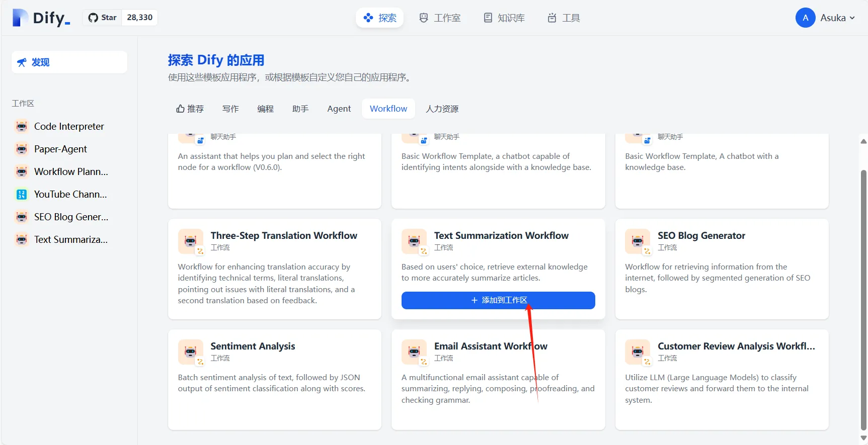Click the SEO Blog Generator description text
This screenshot has height=445, width=868.
pos(718,278)
